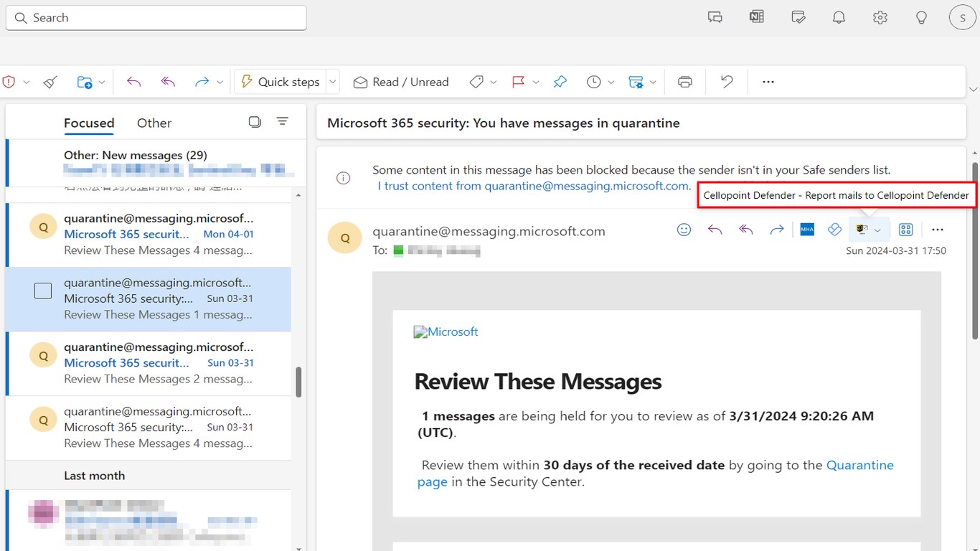Click the emoji react smiley on the message
Viewport: 980px width, 551px height.
click(684, 230)
